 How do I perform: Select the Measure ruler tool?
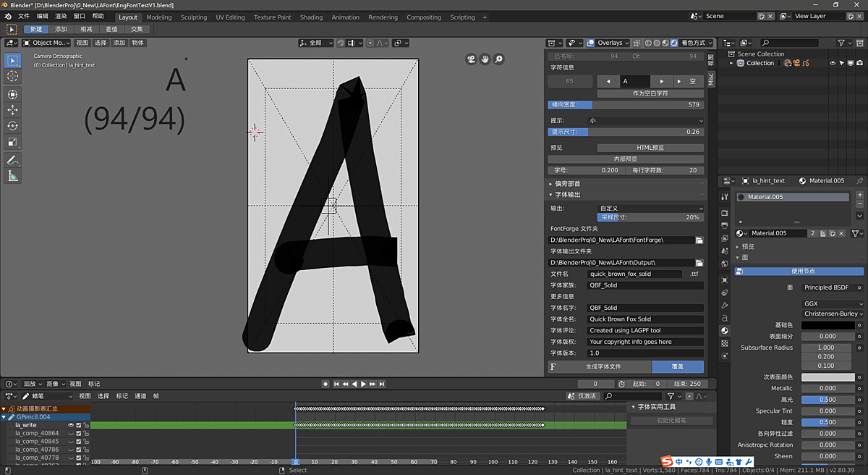[x=13, y=177]
